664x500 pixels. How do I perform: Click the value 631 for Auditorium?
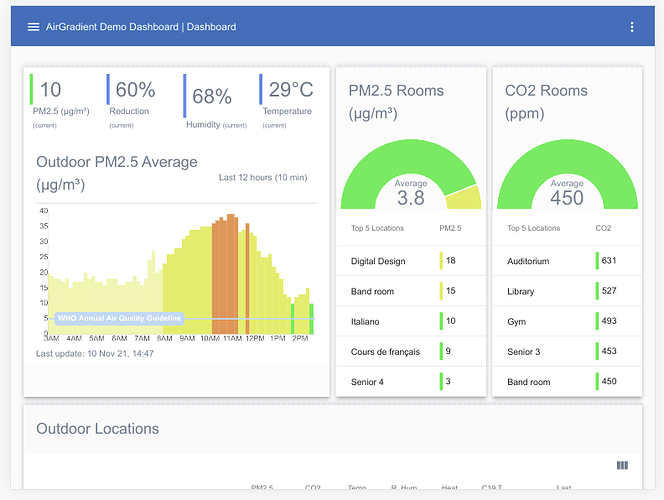(609, 260)
